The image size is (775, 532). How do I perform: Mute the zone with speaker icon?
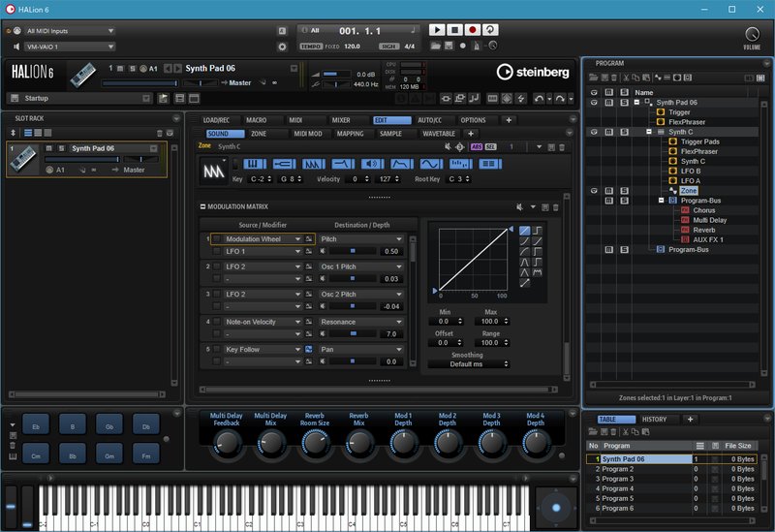click(x=448, y=147)
